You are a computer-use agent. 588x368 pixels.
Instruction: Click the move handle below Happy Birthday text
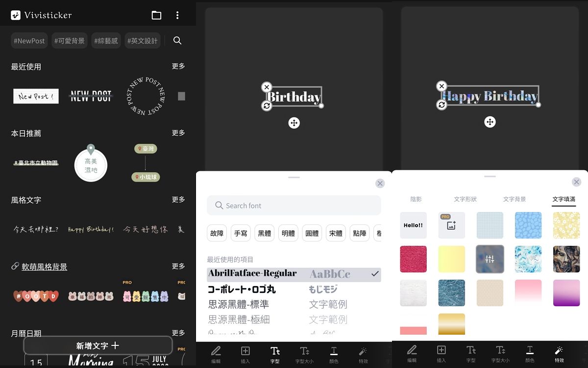coord(490,122)
